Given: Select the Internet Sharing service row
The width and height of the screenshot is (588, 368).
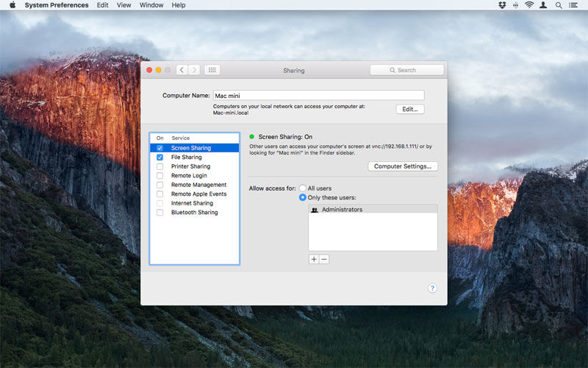Looking at the screenshot, I should [194, 203].
